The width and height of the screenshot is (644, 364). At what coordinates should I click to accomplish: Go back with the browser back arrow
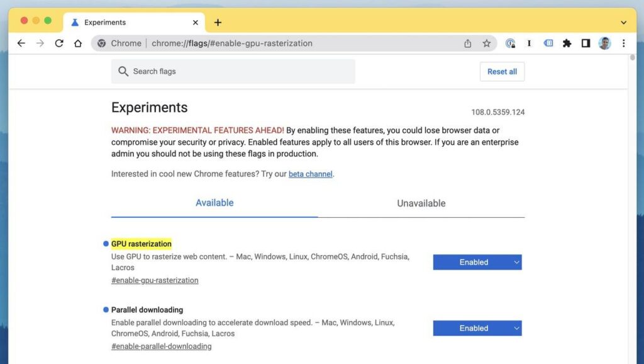(21, 43)
